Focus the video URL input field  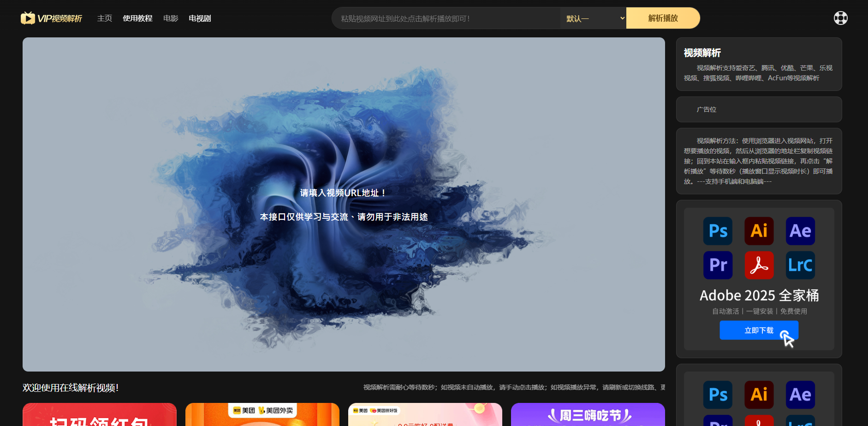[x=446, y=18]
